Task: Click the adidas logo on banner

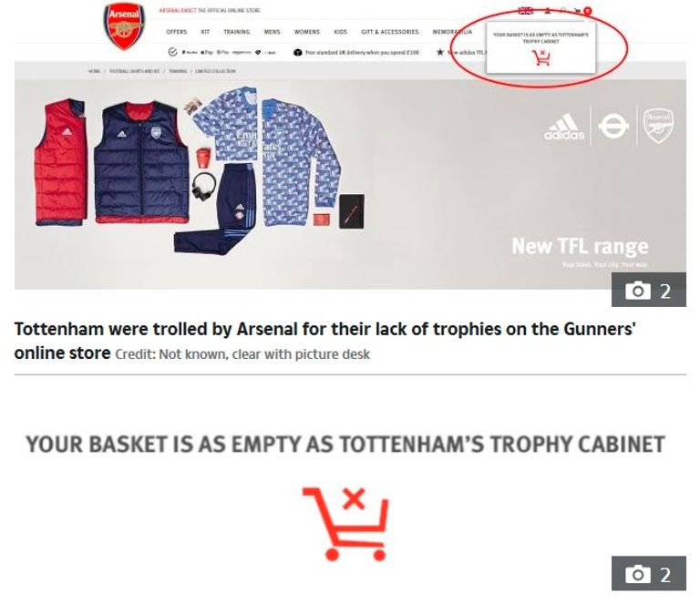Action: [x=564, y=127]
